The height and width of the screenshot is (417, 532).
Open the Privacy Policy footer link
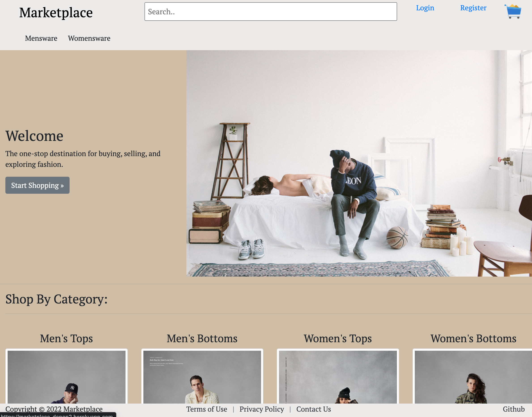point(262,409)
